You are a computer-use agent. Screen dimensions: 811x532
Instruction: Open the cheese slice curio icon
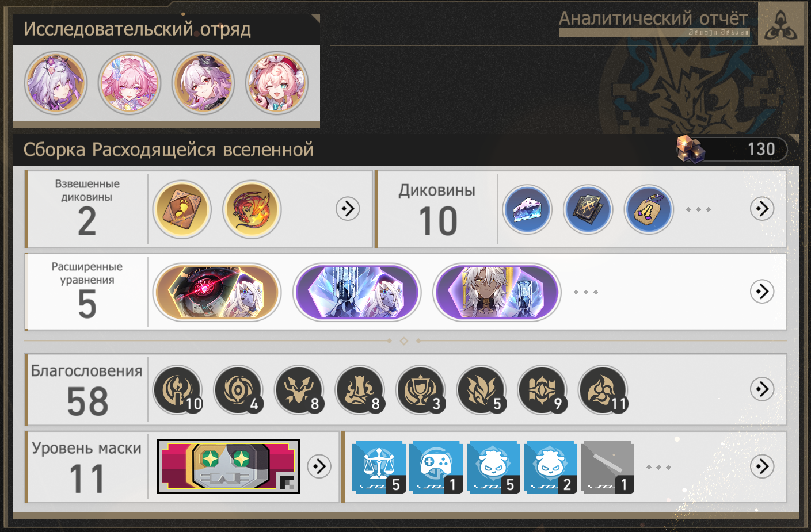(527, 209)
